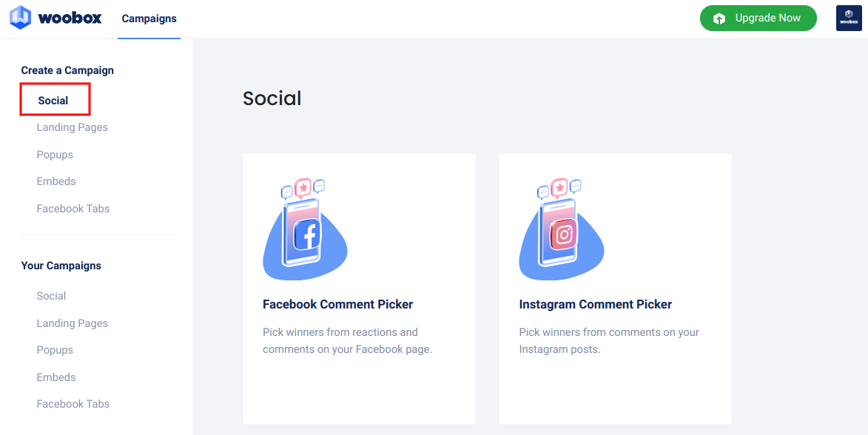
Task: Click the upload arrow icon in Upgrade Now
Action: click(719, 18)
